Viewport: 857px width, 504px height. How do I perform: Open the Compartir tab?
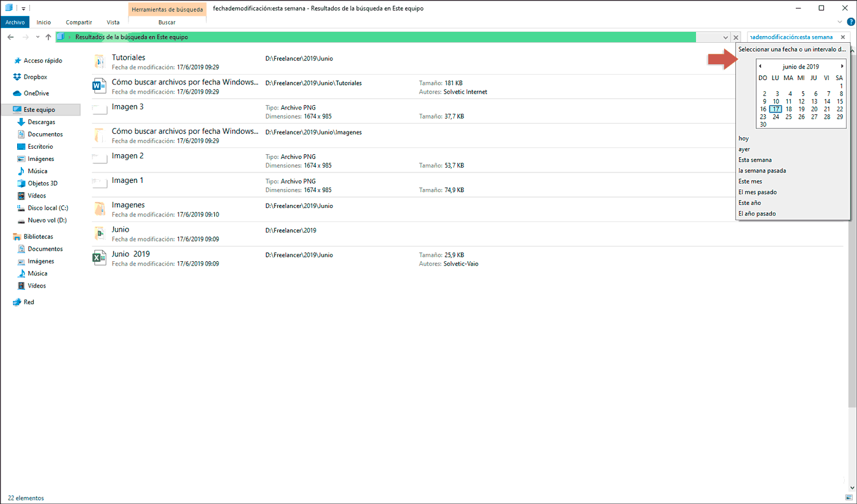point(78,21)
